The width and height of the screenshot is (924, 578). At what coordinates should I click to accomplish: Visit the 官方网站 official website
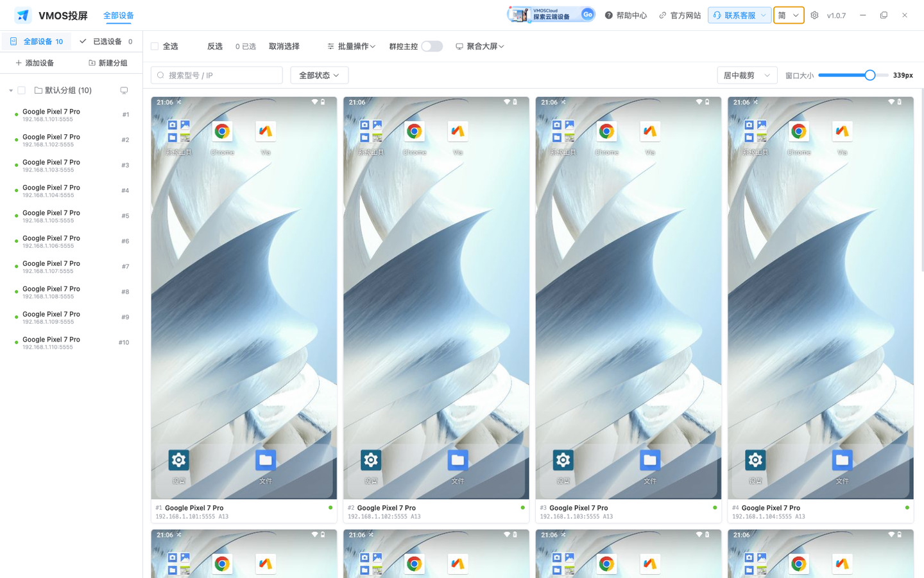click(x=680, y=15)
